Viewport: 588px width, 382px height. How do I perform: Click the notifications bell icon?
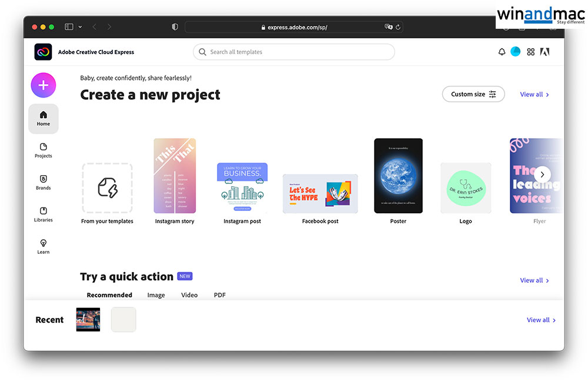click(502, 52)
